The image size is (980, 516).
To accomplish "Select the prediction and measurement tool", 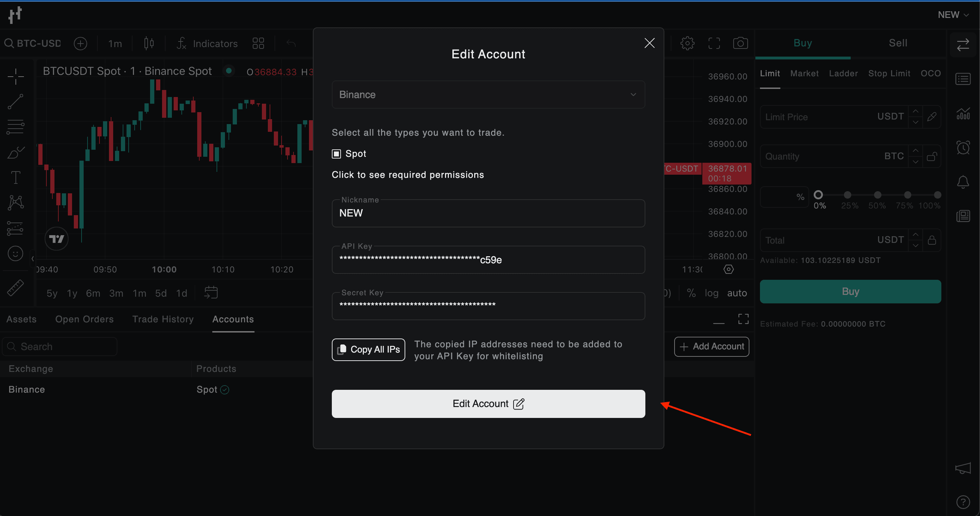I will [x=15, y=228].
